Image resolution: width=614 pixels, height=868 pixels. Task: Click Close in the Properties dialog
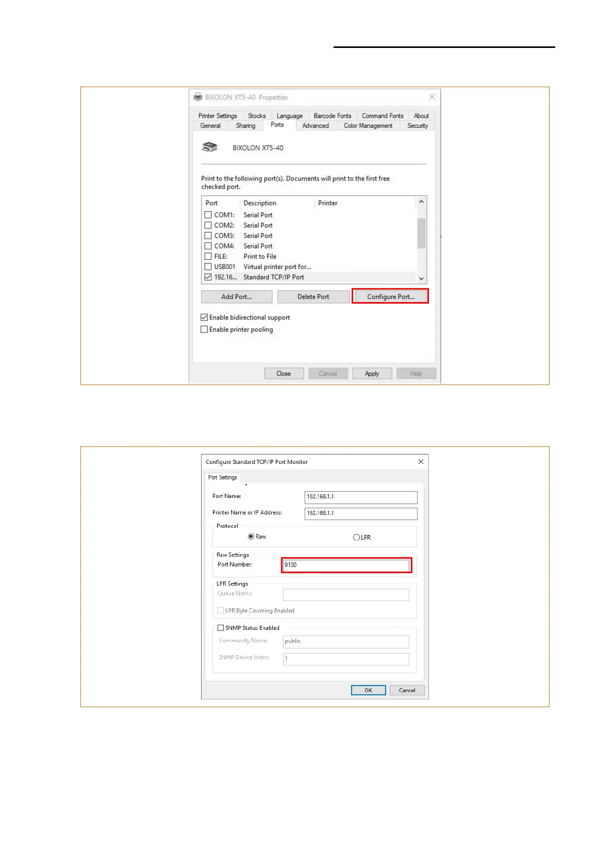tap(284, 374)
